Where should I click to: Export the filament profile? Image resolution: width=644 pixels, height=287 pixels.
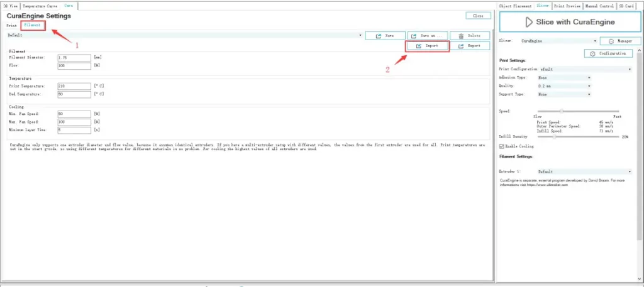pyautogui.click(x=470, y=46)
